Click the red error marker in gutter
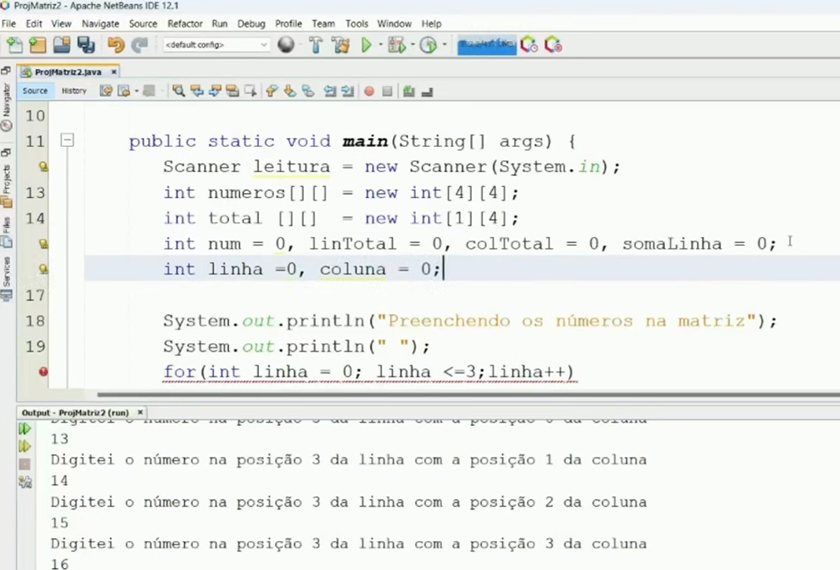 tap(43, 372)
